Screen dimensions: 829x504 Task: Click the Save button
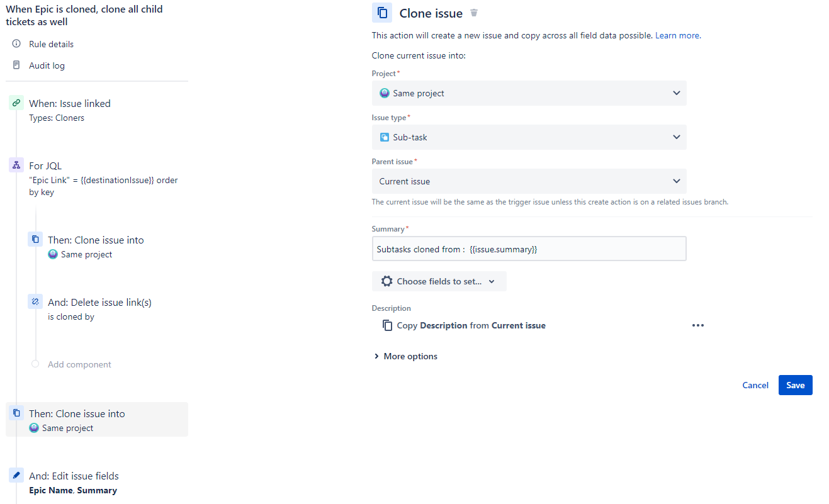click(795, 385)
